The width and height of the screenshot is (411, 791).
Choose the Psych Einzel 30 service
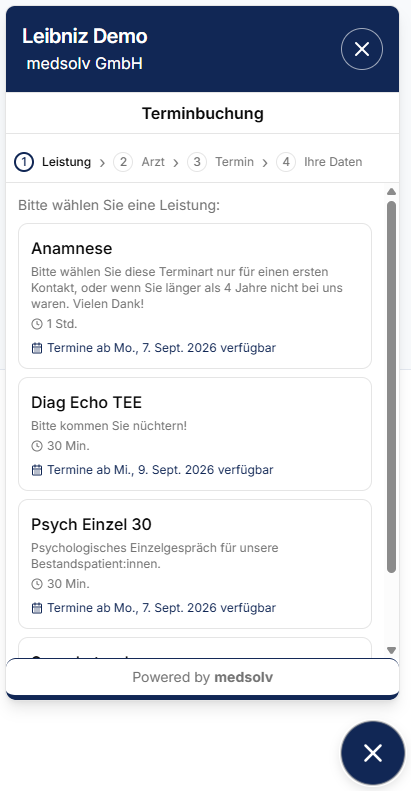(x=195, y=564)
